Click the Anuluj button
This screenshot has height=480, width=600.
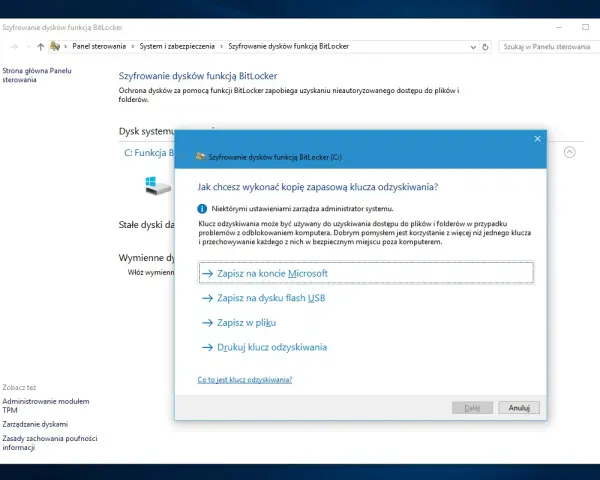(519, 408)
